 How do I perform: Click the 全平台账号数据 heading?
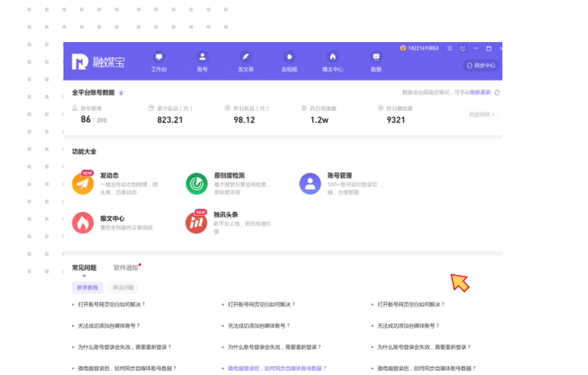[93, 93]
